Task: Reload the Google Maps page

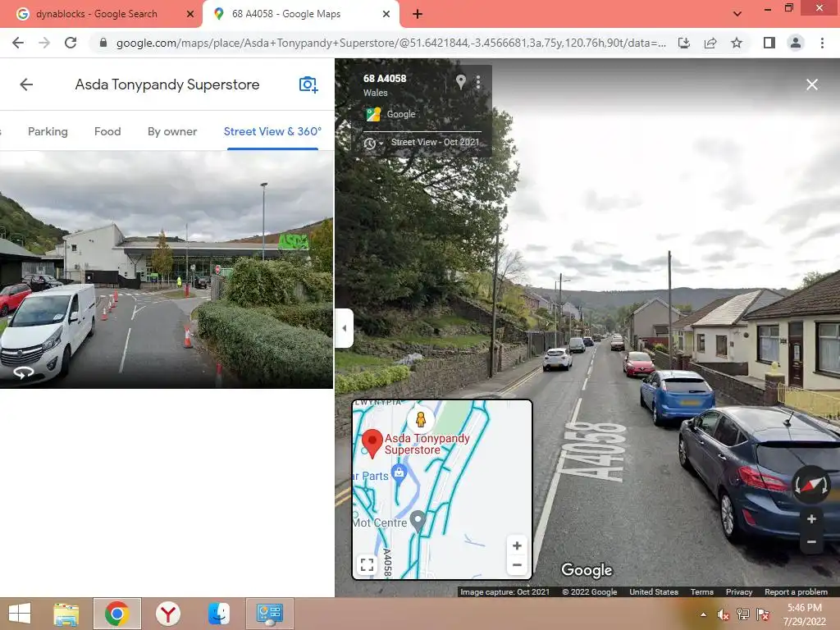Action: 71,43
